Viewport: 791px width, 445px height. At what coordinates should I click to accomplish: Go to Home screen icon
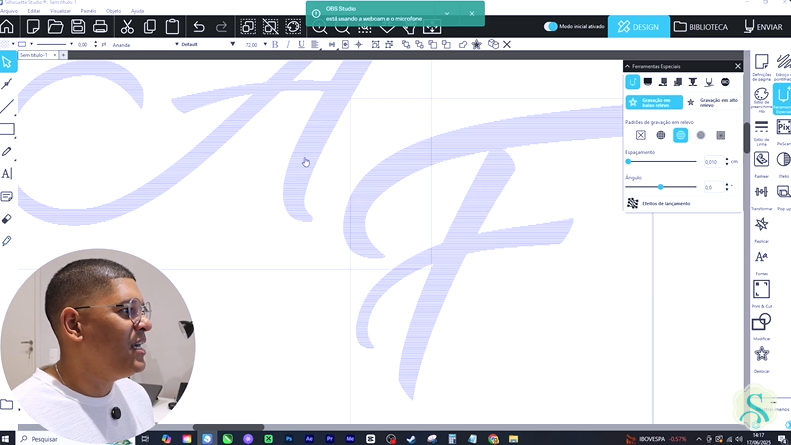coord(7,26)
